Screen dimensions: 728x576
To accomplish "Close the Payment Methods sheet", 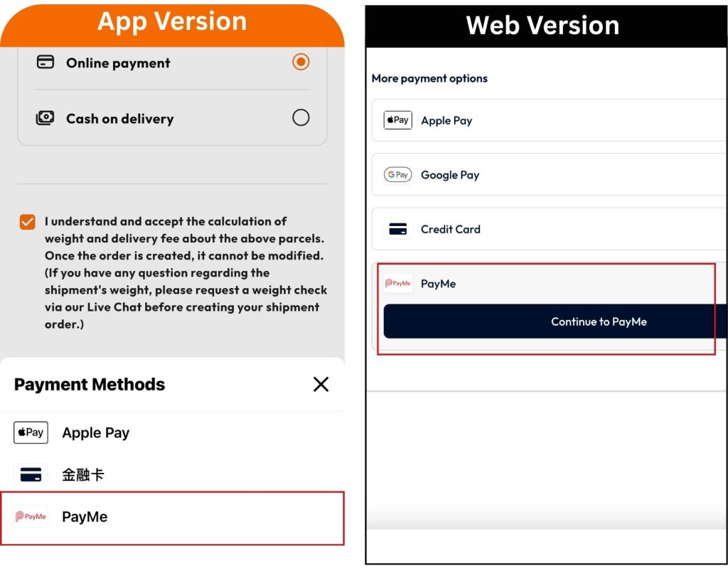I will click(x=321, y=384).
